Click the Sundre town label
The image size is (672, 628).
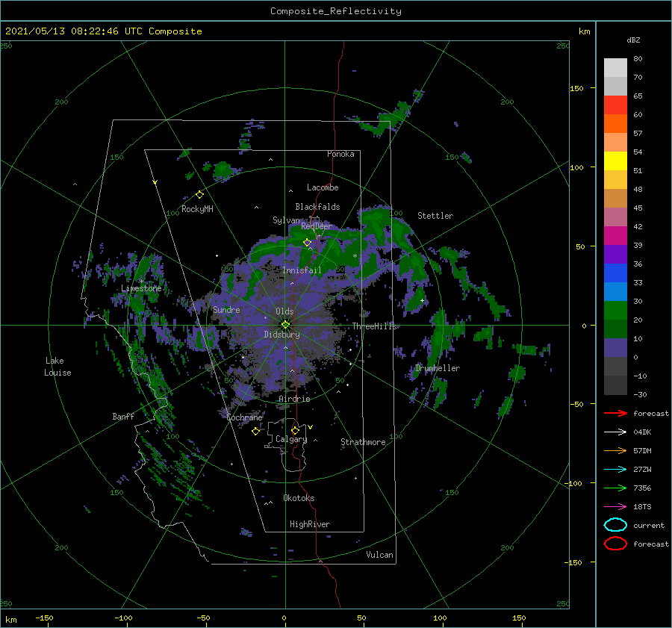point(226,310)
